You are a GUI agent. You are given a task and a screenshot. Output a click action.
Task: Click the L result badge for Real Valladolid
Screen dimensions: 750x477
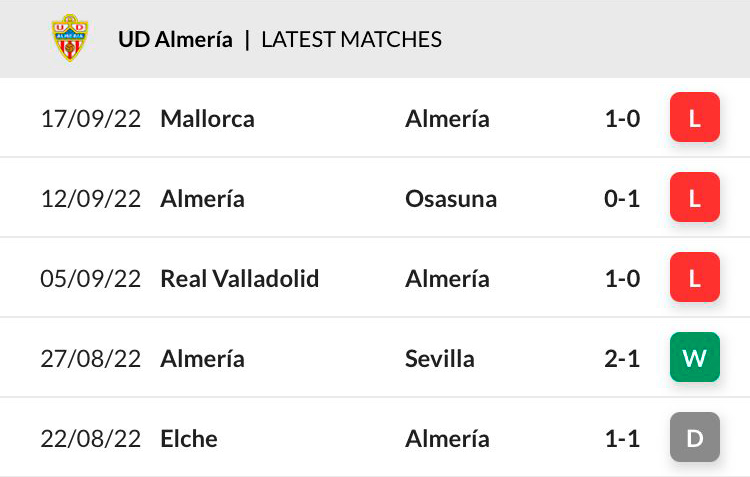coord(695,277)
